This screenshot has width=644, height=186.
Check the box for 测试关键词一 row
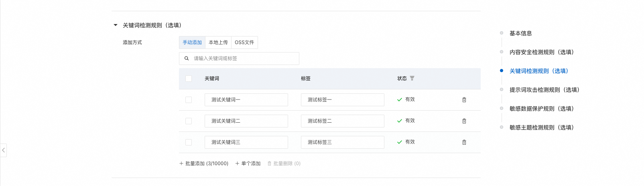[189, 100]
